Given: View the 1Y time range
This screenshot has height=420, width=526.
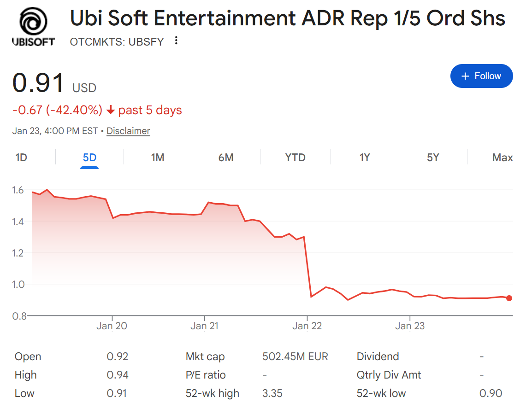Looking at the screenshot, I should tap(364, 157).
